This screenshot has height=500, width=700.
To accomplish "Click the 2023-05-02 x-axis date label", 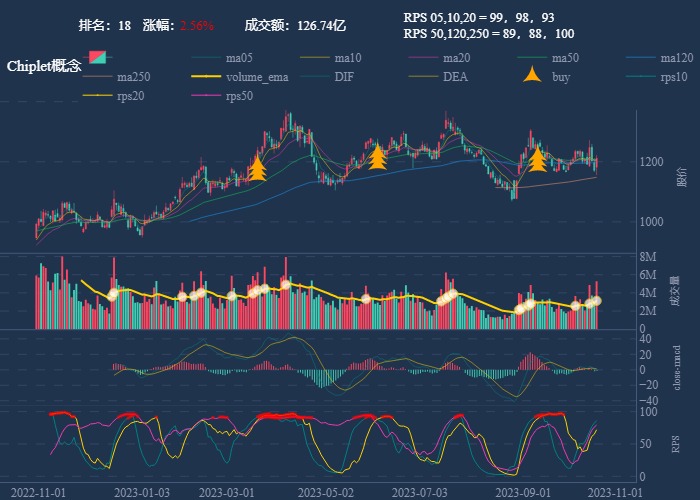I will (327, 492).
